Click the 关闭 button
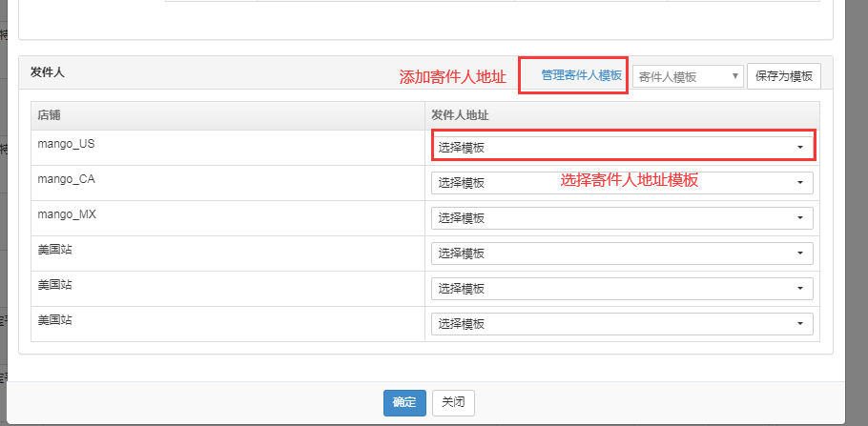 pyautogui.click(x=453, y=402)
